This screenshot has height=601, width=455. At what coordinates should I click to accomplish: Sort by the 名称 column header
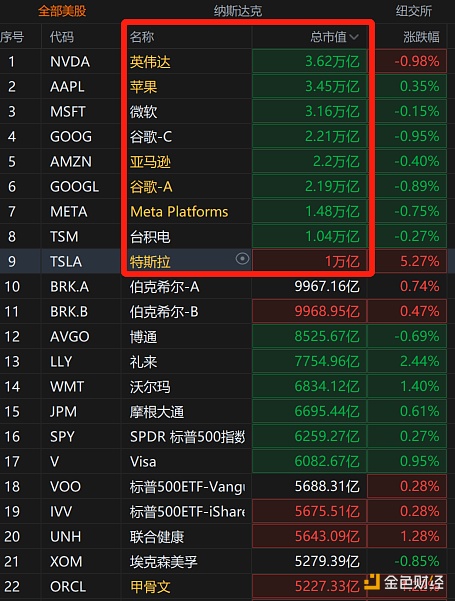coord(142,37)
